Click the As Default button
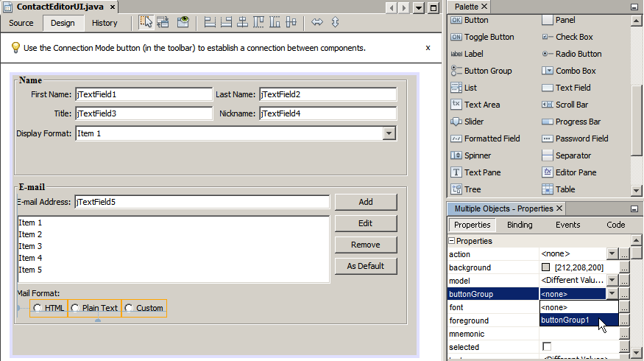Screen dimensions: 644x361 coord(366,266)
